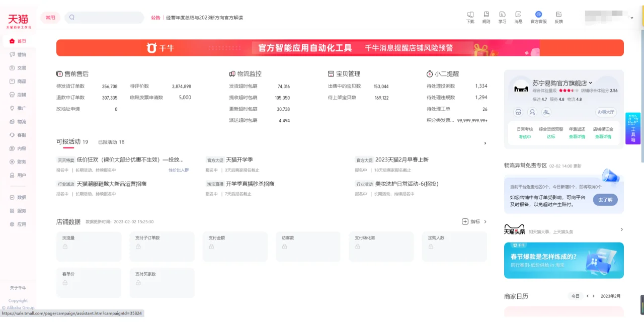Screen dimensions: 644x322
Task: Open the 天猫开学季 activity
Action: point(239,159)
